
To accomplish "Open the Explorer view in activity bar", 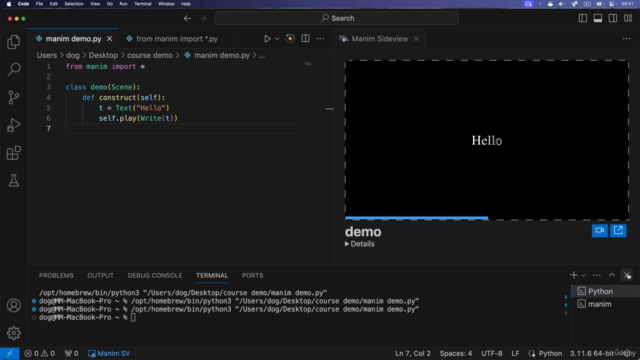I will tap(13, 42).
